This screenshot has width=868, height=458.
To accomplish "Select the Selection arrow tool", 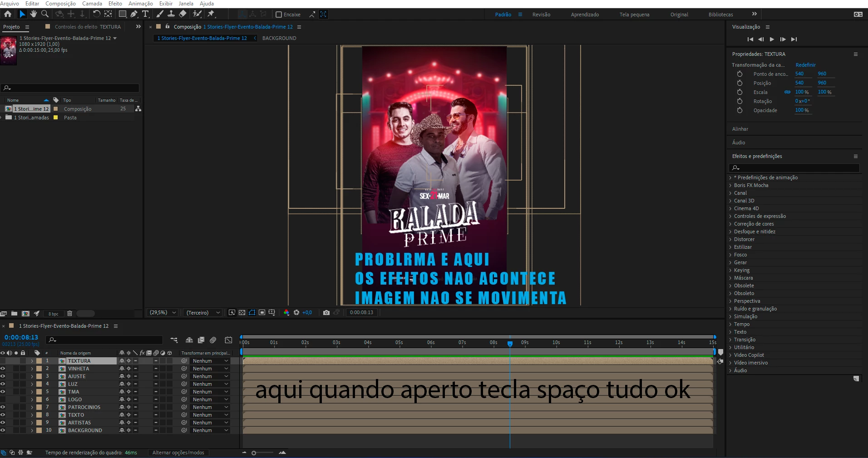I will 22,14.
